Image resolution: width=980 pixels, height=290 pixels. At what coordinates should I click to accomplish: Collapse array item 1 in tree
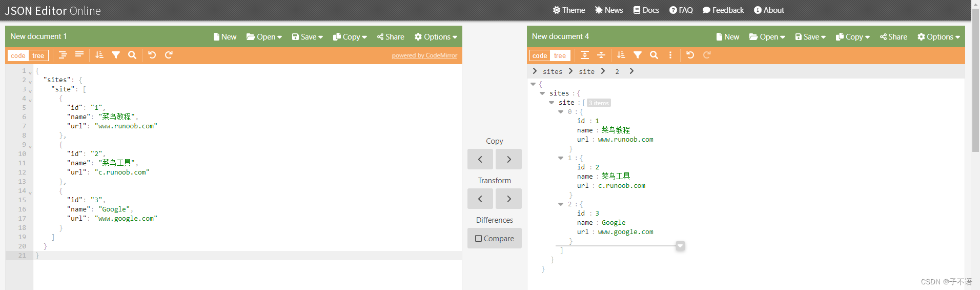pyautogui.click(x=561, y=158)
